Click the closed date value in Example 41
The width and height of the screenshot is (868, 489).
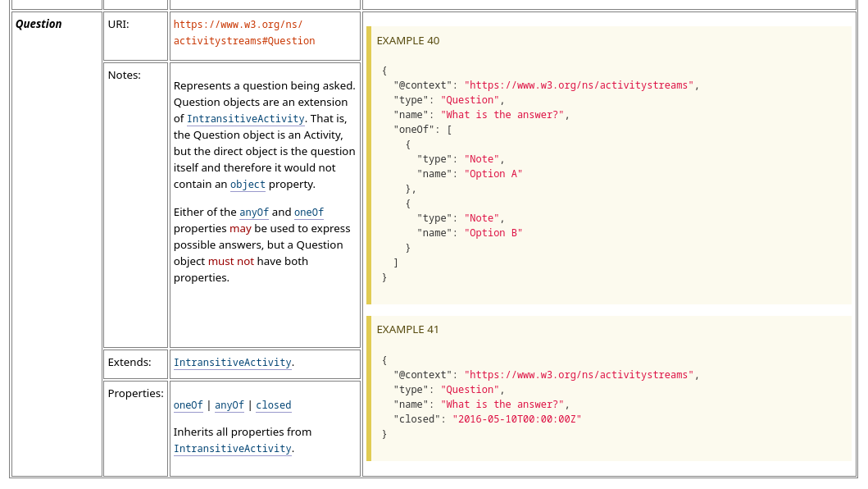click(x=517, y=419)
